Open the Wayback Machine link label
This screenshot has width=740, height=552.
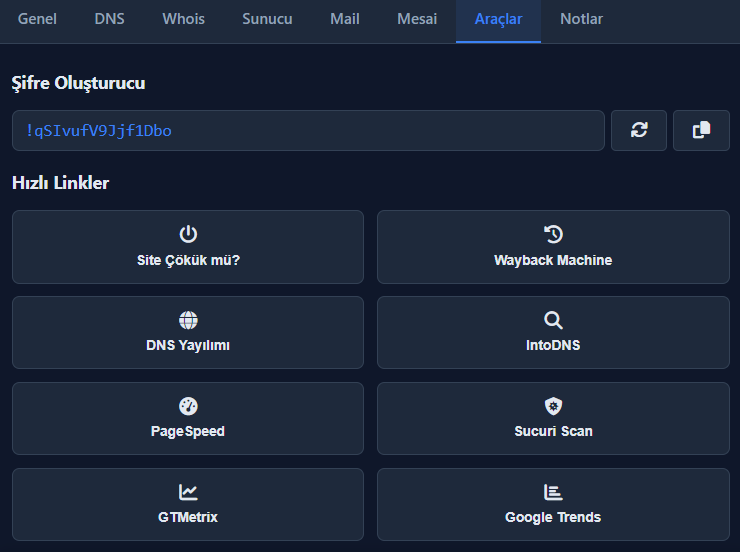click(x=553, y=260)
